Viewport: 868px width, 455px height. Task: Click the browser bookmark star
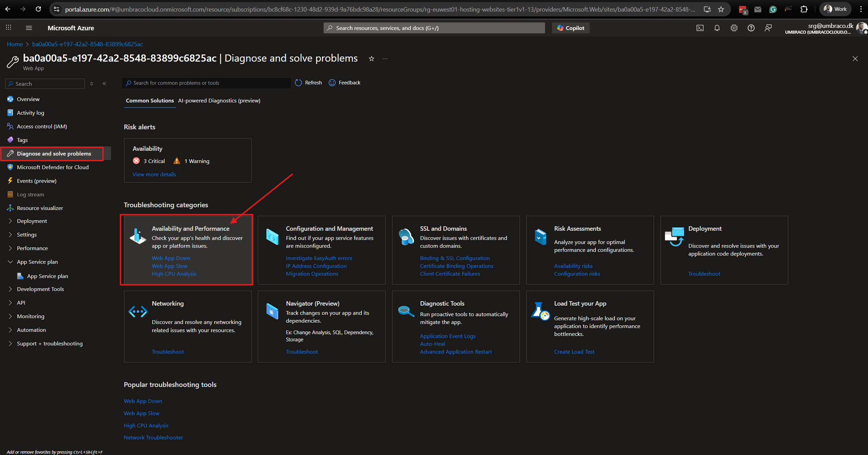pos(721,9)
